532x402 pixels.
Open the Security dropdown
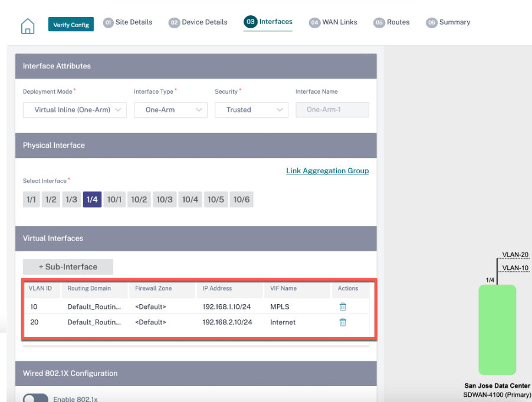251,110
